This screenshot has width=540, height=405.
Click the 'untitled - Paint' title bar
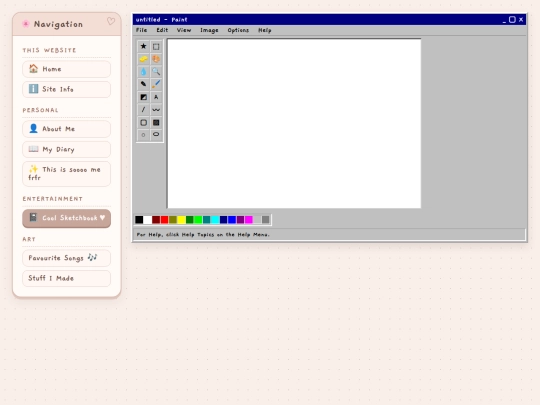pyautogui.click(x=330, y=20)
